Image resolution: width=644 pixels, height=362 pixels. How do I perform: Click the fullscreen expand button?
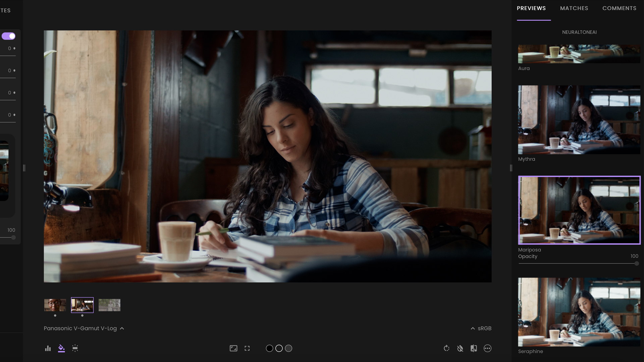coord(247,348)
